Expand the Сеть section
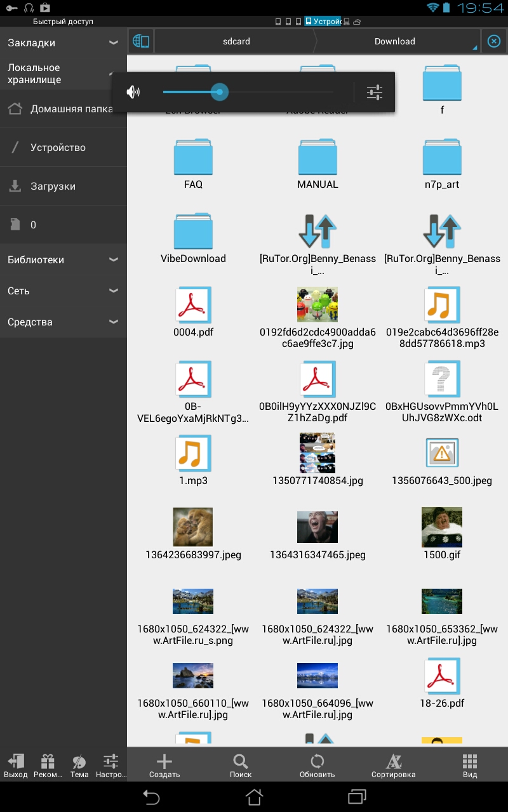 [63, 291]
